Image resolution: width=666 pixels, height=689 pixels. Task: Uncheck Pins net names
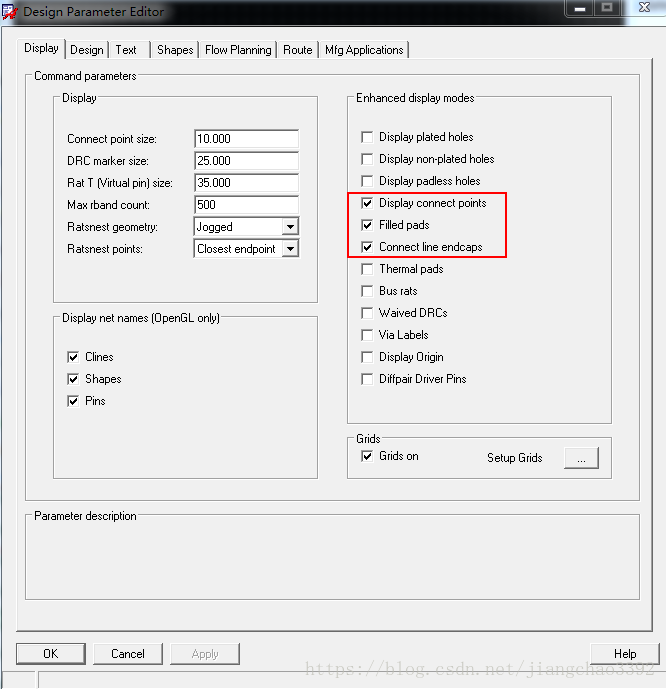(x=73, y=401)
